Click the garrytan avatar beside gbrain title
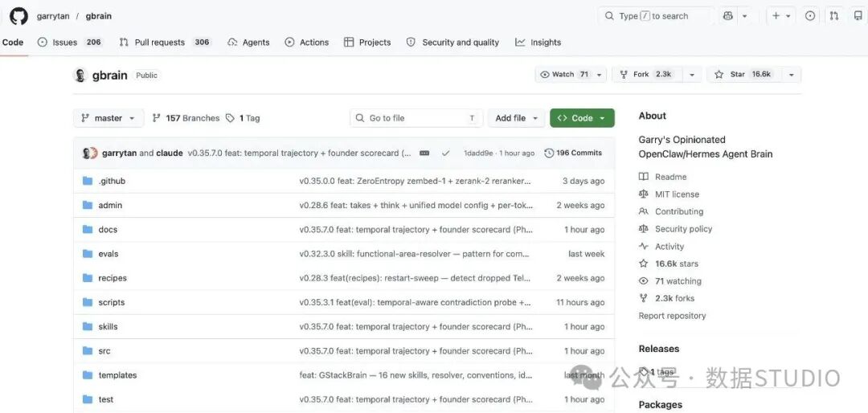 pyautogui.click(x=80, y=75)
